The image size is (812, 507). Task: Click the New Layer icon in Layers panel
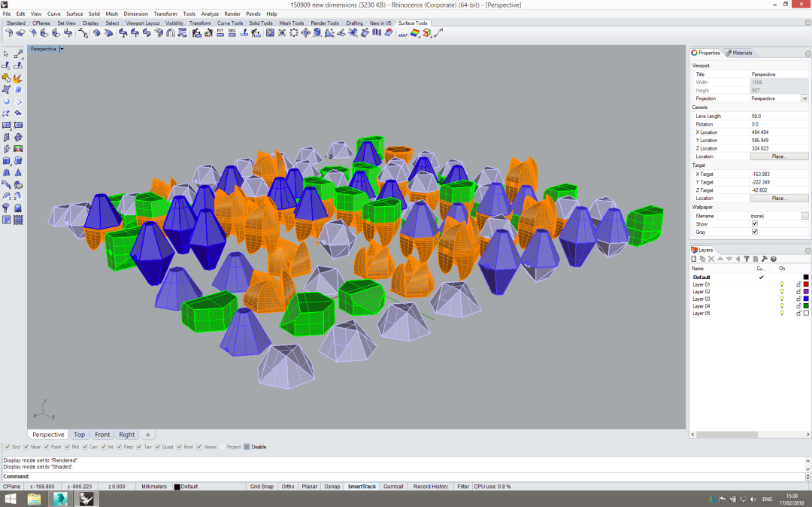pyautogui.click(x=695, y=258)
